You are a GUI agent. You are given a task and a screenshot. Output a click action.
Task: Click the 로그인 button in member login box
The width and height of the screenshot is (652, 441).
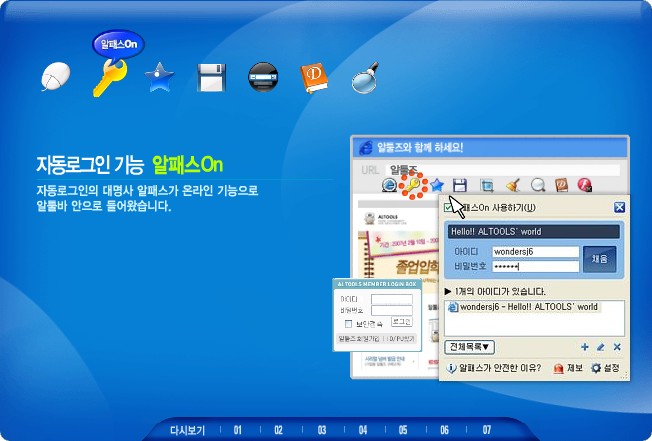[x=402, y=322]
